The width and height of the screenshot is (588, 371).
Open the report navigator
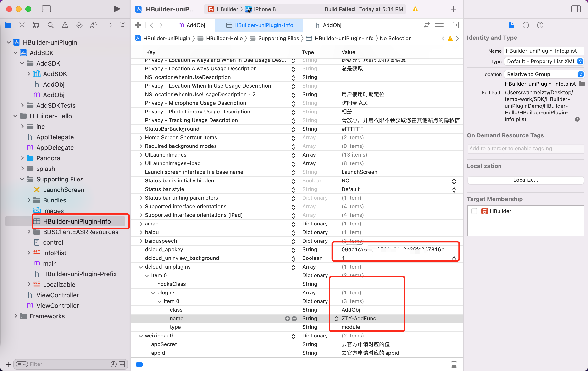122,25
